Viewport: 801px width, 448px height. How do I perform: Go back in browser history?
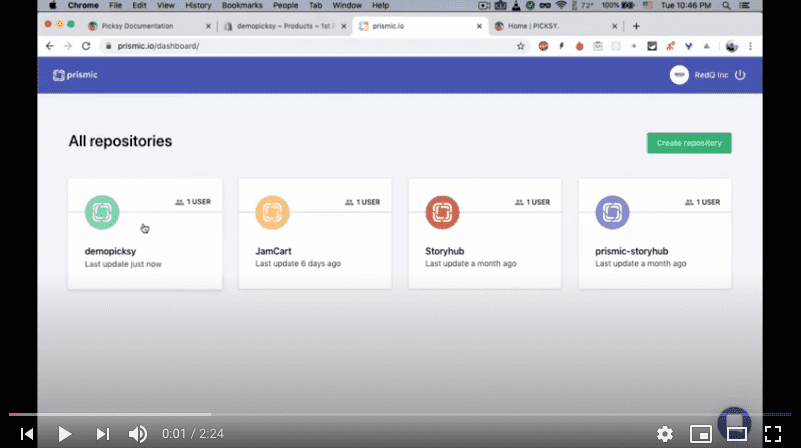(x=50, y=46)
